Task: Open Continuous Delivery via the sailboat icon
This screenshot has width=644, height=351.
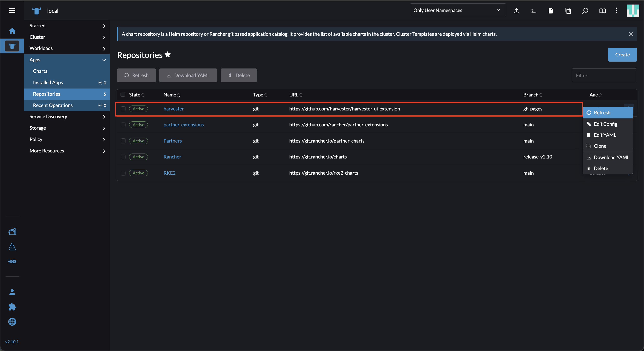Action: 12,247
